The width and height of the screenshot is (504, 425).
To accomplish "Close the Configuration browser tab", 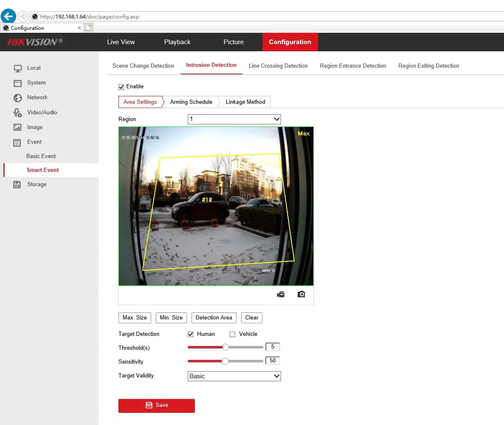I will 79,28.
